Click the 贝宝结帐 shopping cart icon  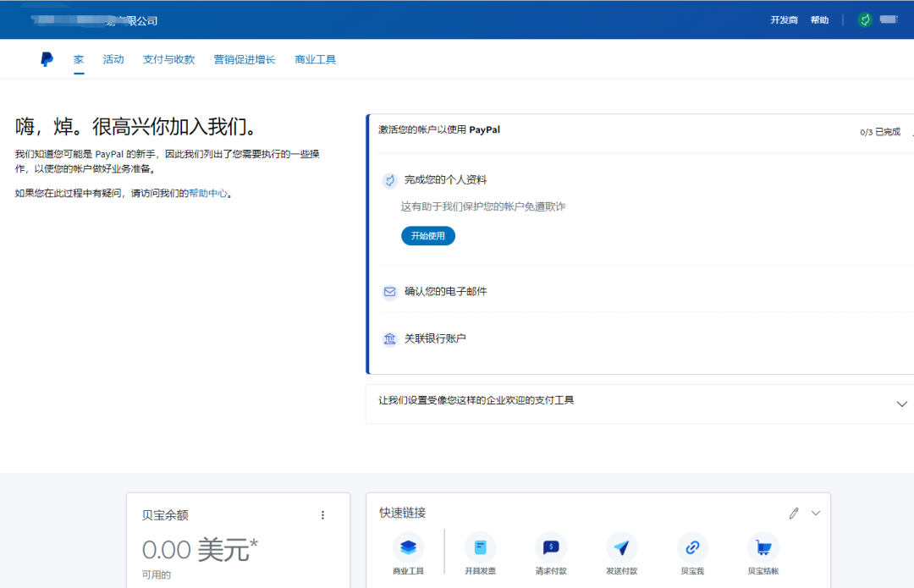coord(763,548)
